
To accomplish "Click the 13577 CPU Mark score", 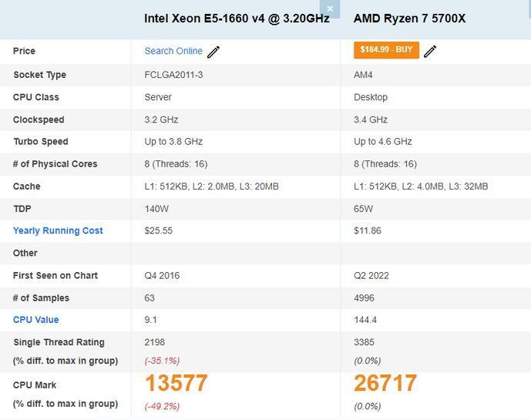I will click(x=176, y=383).
